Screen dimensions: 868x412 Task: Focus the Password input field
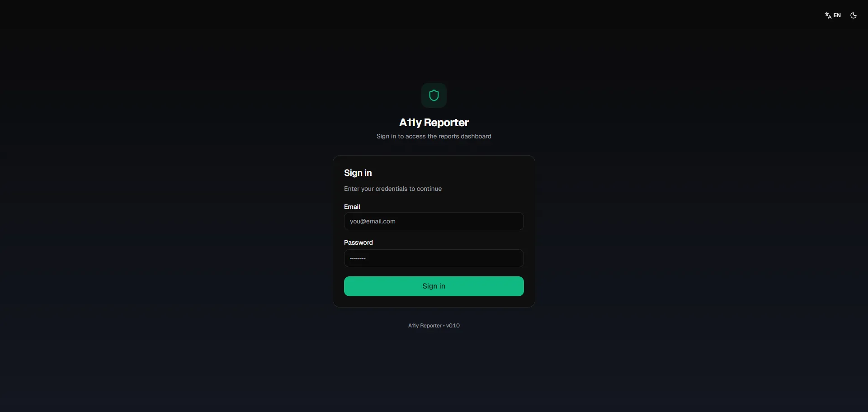tap(434, 258)
